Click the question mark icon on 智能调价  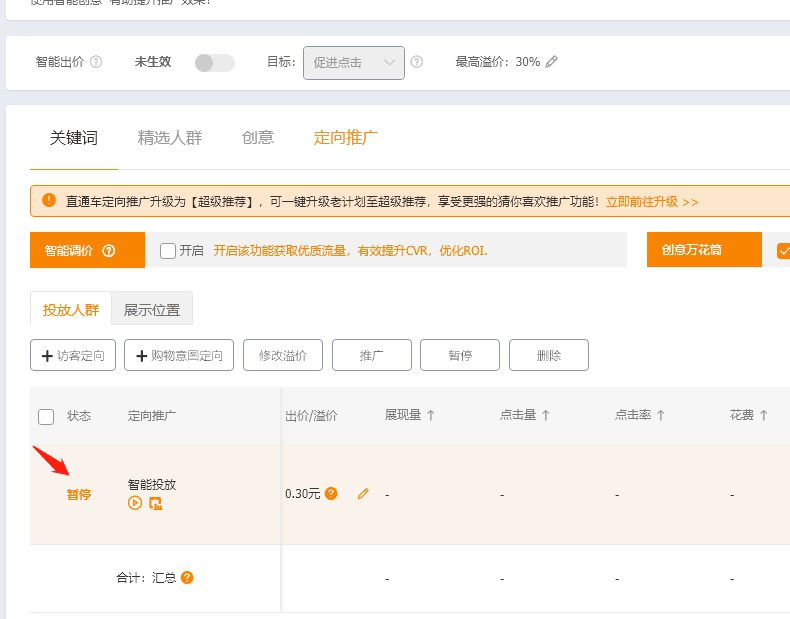click(109, 251)
